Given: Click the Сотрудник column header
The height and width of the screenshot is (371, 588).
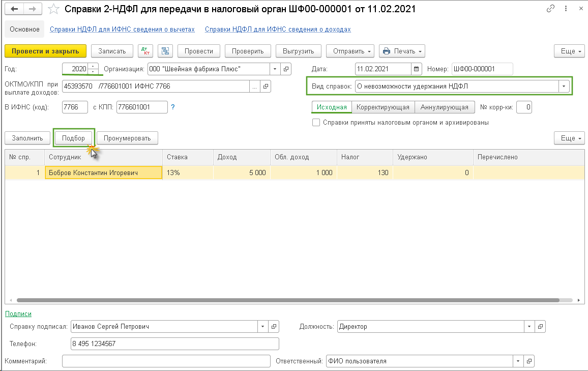Looking at the screenshot, I should (103, 157).
